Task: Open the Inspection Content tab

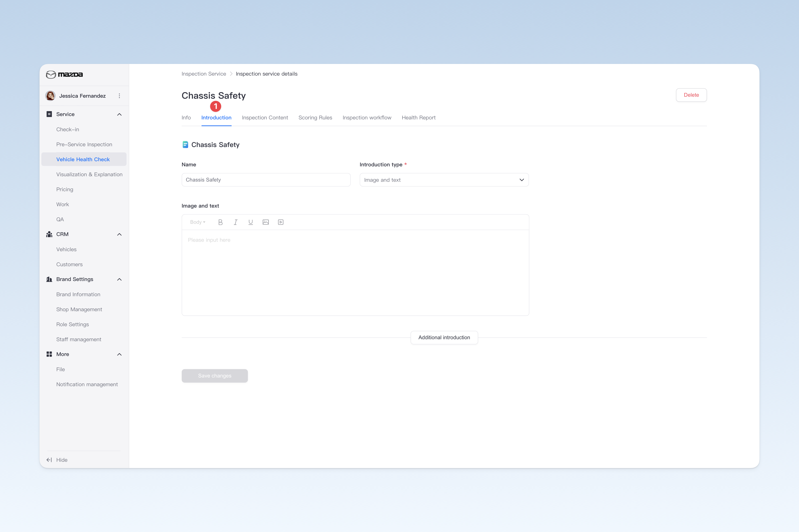Action: point(265,118)
